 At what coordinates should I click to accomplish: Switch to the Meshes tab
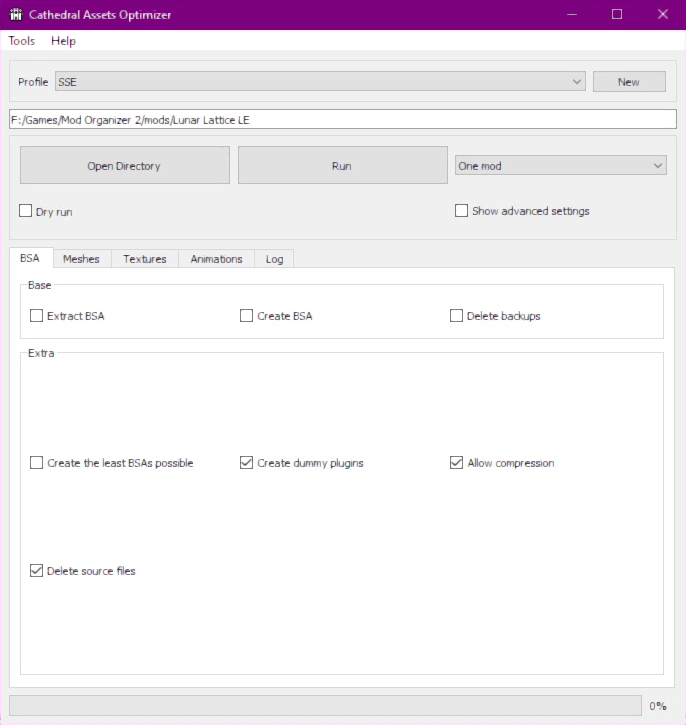81,259
